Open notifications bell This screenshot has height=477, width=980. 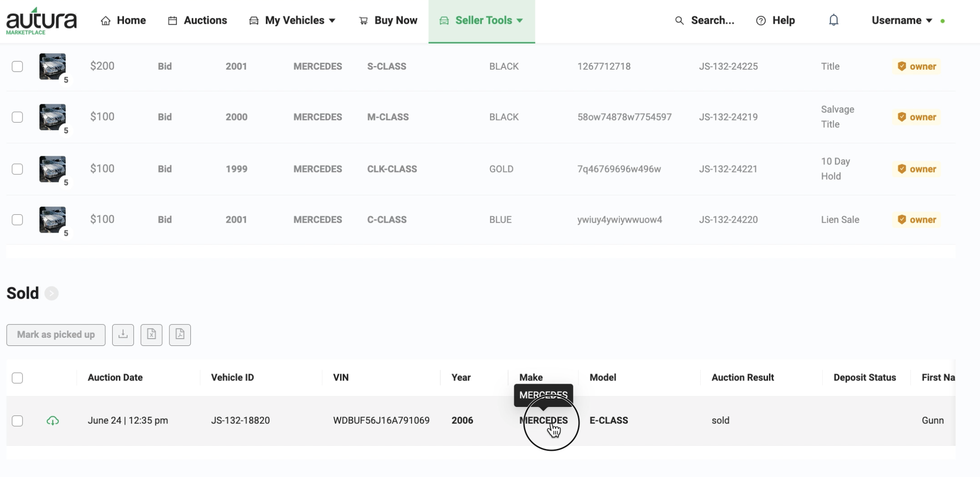coord(834,20)
